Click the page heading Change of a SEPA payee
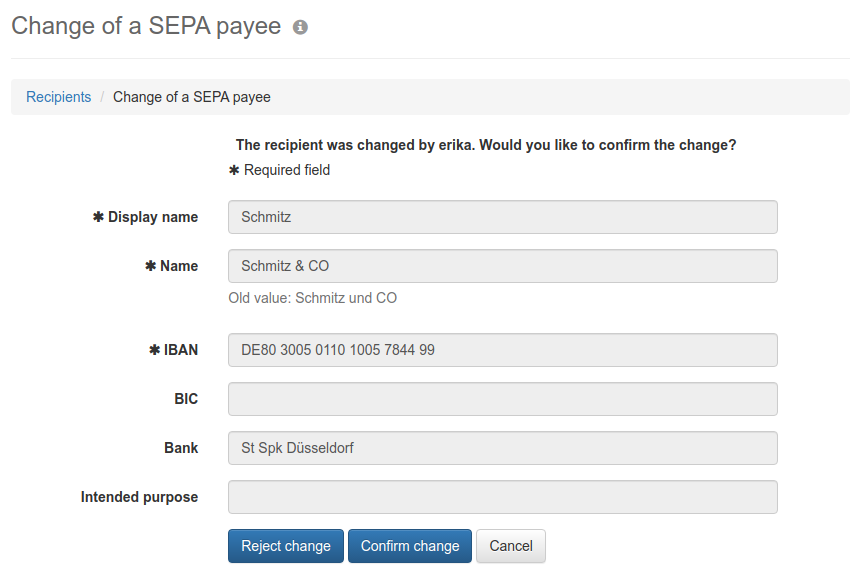This screenshot has height=573, width=856. pos(146,26)
